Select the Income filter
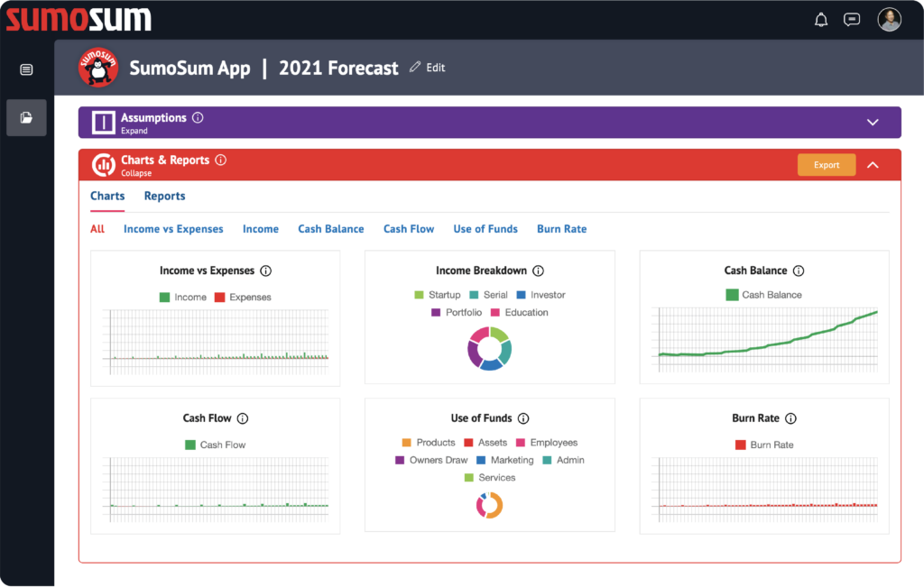924x587 pixels. click(261, 229)
